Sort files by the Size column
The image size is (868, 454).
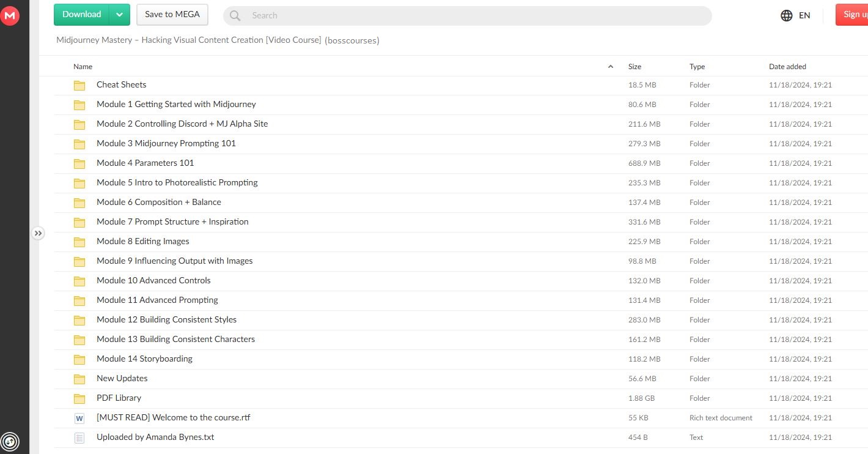coord(634,67)
